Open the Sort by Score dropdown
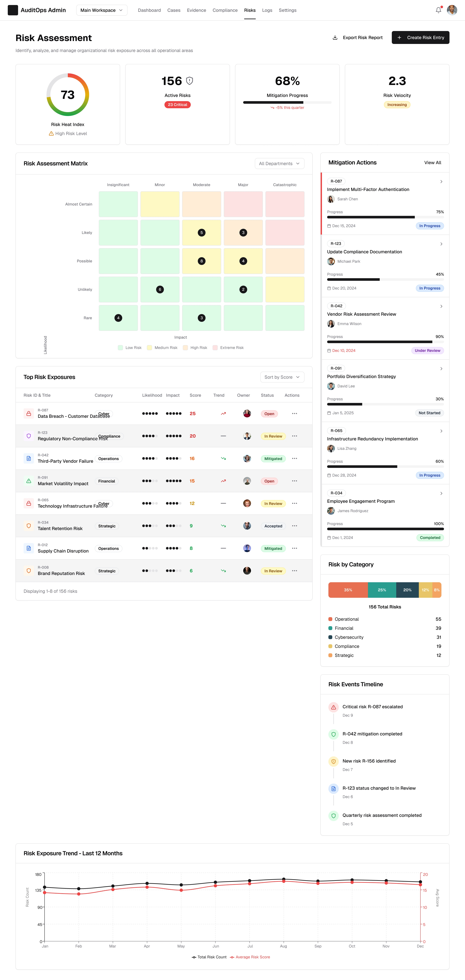This screenshot has width=465, height=980. [282, 377]
